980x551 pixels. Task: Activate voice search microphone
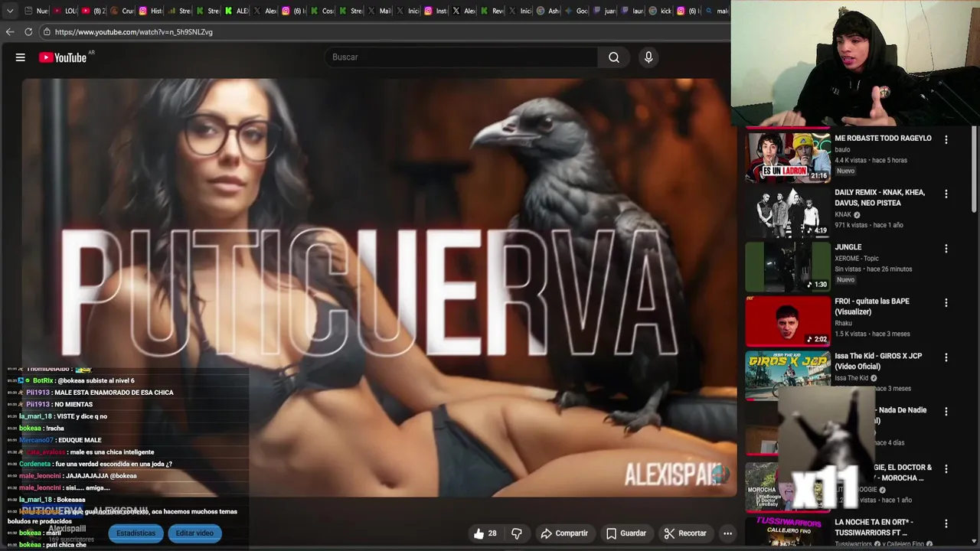pyautogui.click(x=648, y=57)
